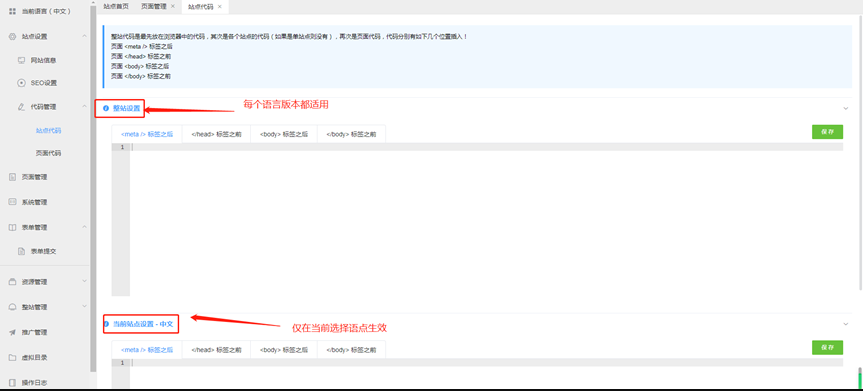863x391 pixels.
Task: Select <body> 标签之后 tab in 当前站点设置
Action: click(284, 350)
